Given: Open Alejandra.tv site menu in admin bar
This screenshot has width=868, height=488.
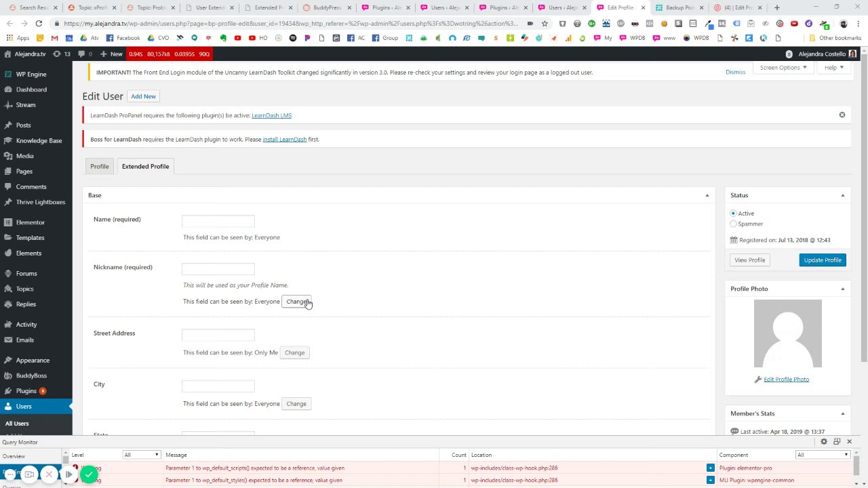Looking at the screenshot, I should pyautogui.click(x=24, y=54).
